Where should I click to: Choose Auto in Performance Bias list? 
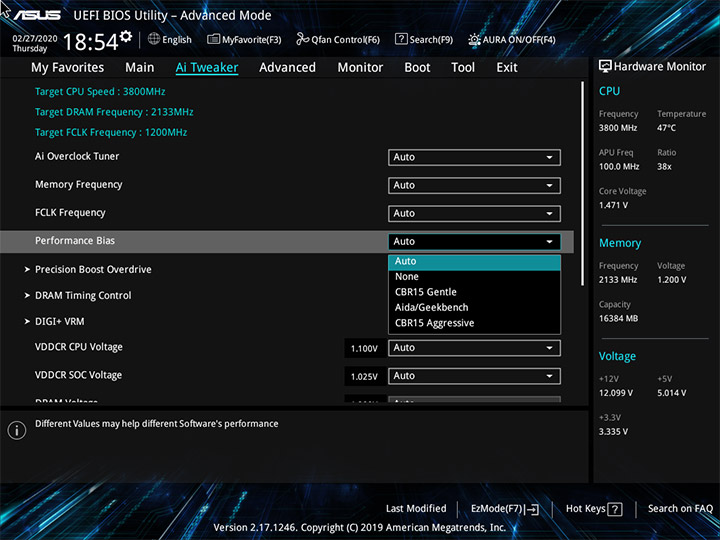[x=474, y=261]
